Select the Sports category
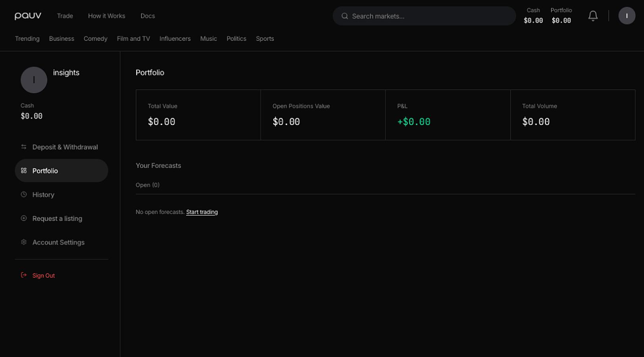Screen dimensions: 644x357 (265, 38)
